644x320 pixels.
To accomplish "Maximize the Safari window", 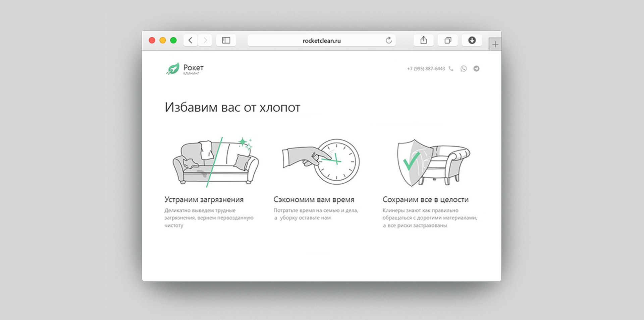I will (x=173, y=41).
